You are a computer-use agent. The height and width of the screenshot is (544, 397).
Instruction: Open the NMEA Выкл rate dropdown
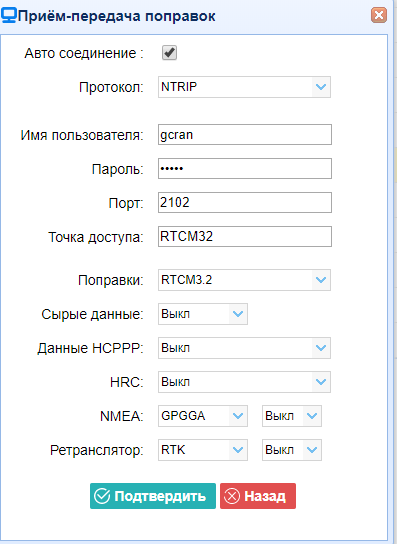click(292, 416)
